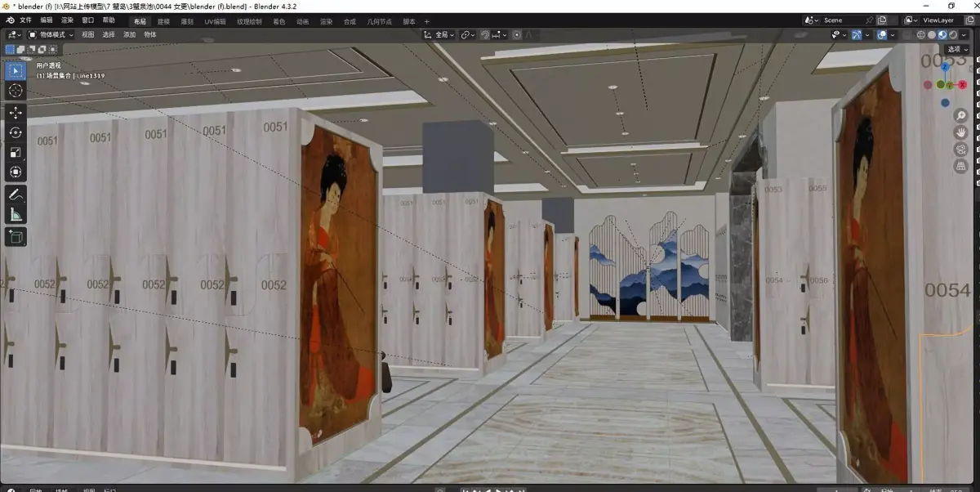Open the 视图 viewport menu
Image resolution: width=980 pixels, height=492 pixels.
[88, 35]
